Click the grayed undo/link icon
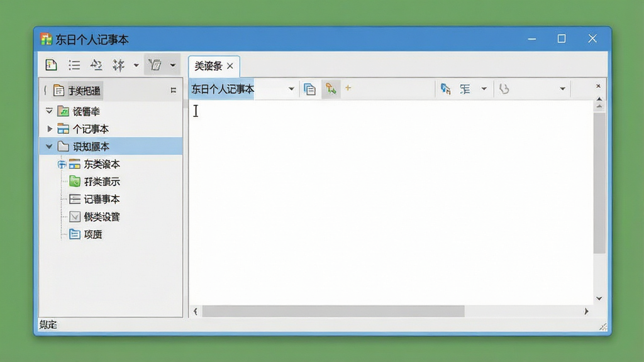 coord(504,89)
